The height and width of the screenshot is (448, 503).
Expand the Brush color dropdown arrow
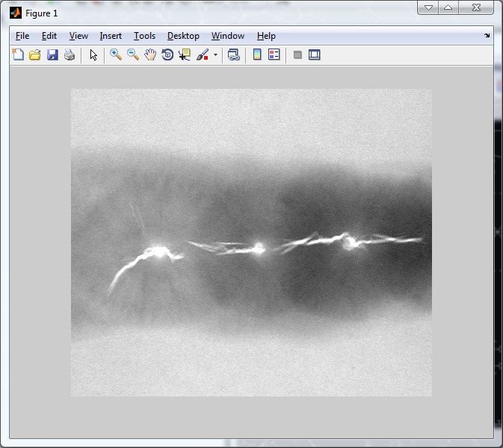[215, 55]
